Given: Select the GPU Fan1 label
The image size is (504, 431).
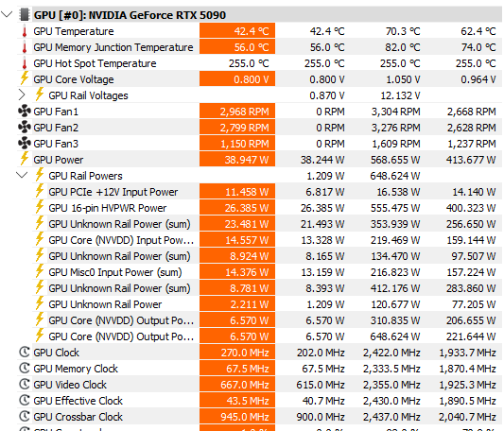Looking at the screenshot, I should (x=56, y=112).
